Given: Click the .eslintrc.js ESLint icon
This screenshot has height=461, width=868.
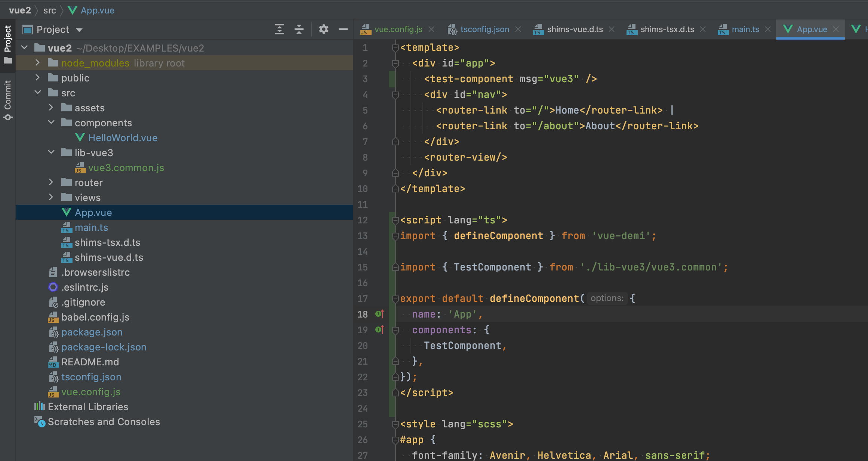Looking at the screenshot, I should (53, 287).
